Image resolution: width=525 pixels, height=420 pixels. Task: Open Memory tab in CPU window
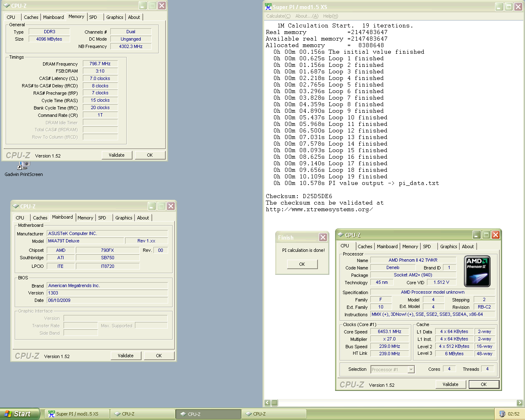410,247
